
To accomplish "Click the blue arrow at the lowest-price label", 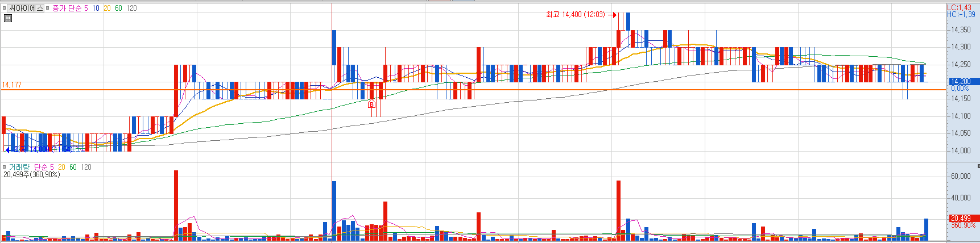I will tap(9, 149).
